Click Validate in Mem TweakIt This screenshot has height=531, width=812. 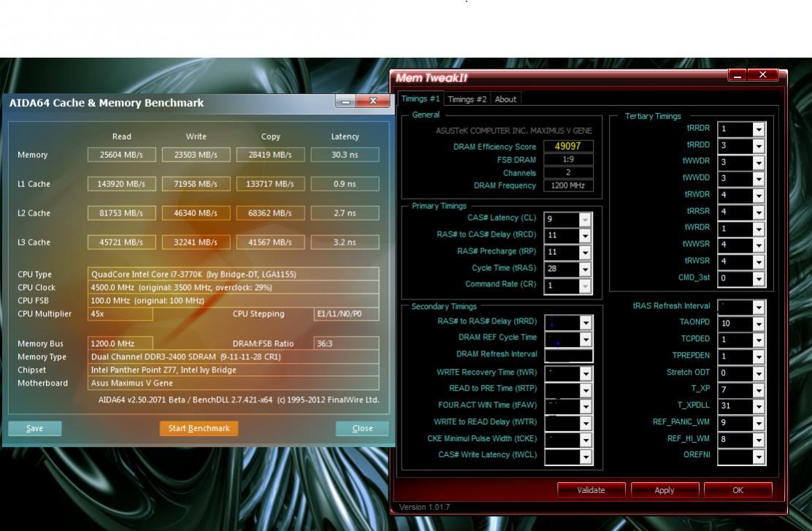click(x=591, y=490)
